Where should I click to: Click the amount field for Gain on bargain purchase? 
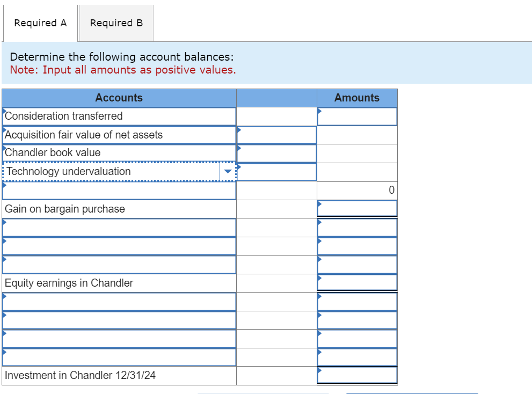(x=357, y=209)
